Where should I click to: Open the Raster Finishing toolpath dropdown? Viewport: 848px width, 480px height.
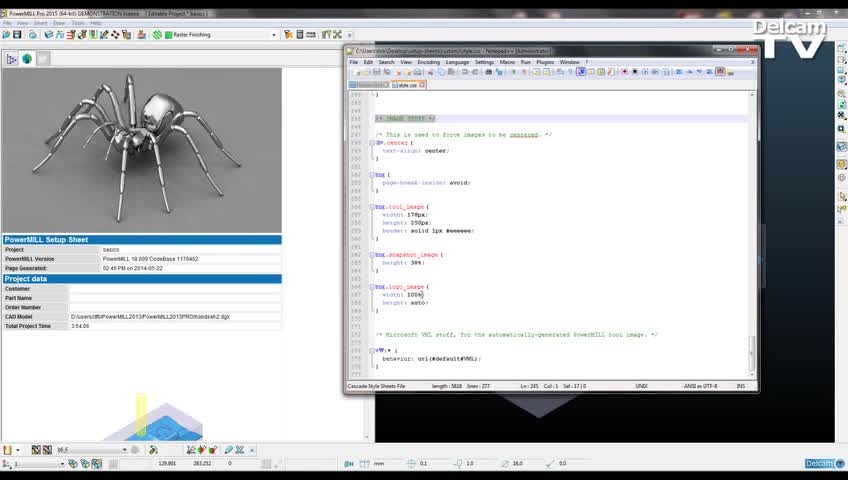tap(273, 34)
